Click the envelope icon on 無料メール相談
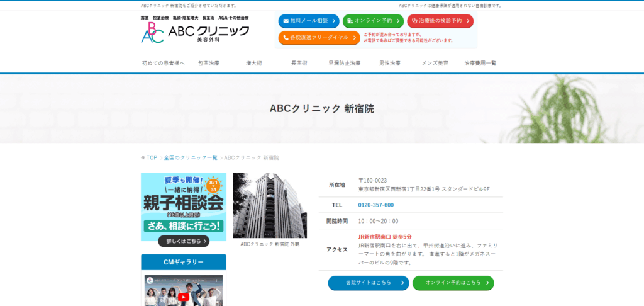The height and width of the screenshot is (306, 644). point(286,21)
